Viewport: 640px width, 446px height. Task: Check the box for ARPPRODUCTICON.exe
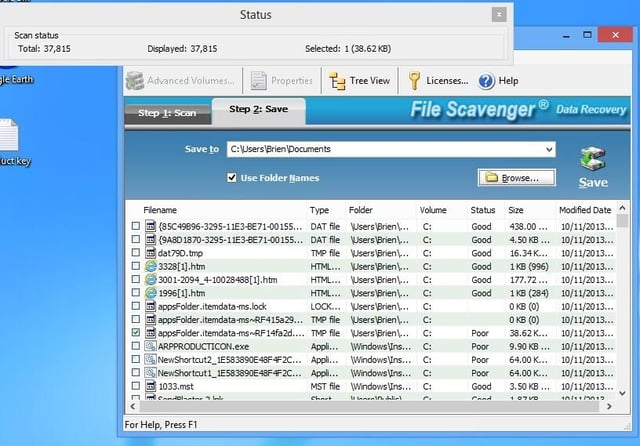pos(136,346)
